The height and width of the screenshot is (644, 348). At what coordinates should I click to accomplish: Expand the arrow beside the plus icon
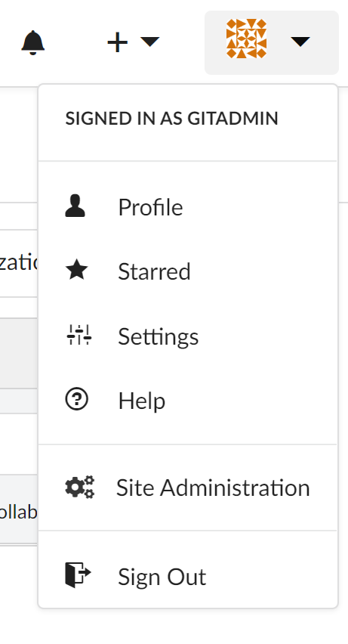[149, 42]
